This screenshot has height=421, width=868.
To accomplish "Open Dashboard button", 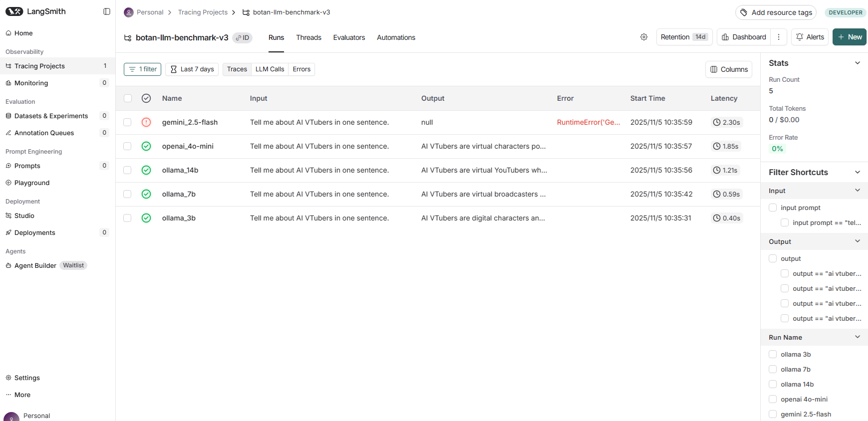I will [x=744, y=37].
